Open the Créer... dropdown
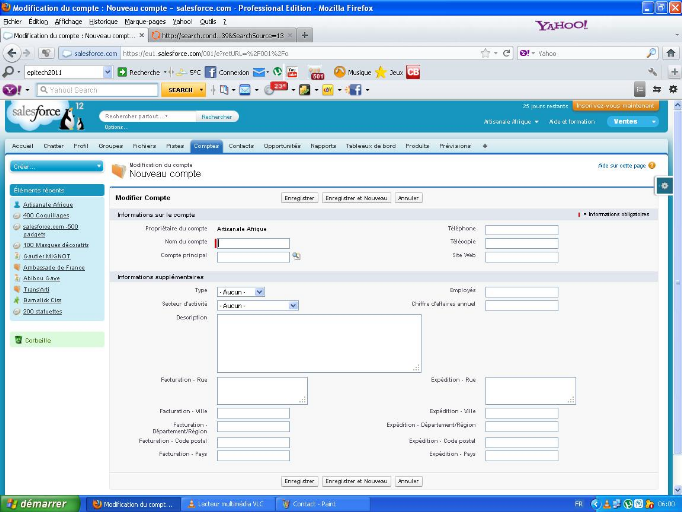The image size is (682, 512). [x=57, y=167]
